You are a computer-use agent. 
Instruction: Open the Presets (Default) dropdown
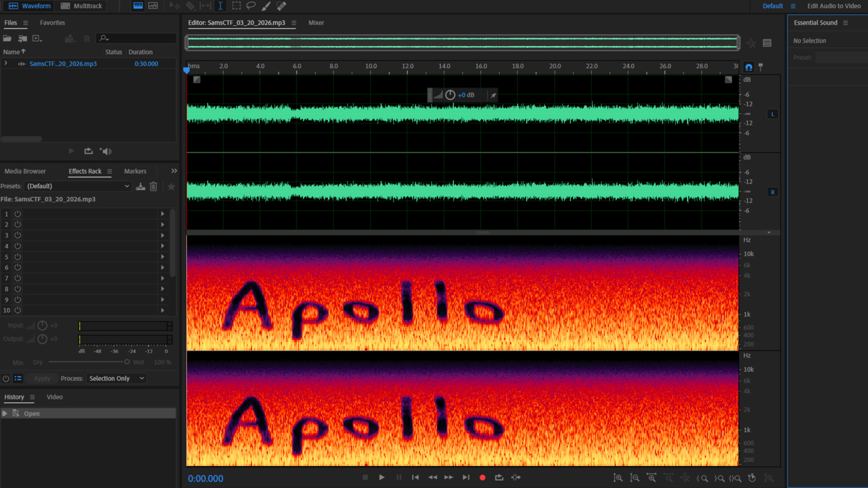[78, 186]
